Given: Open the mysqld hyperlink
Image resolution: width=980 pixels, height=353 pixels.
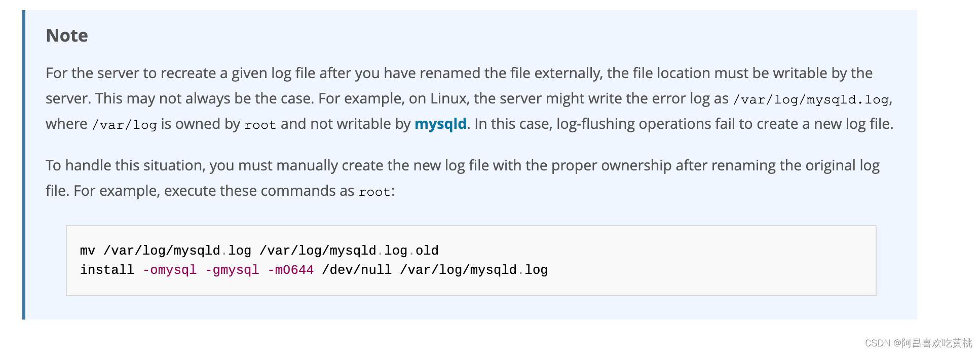Looking at the screenshot, I should [440, 124].
